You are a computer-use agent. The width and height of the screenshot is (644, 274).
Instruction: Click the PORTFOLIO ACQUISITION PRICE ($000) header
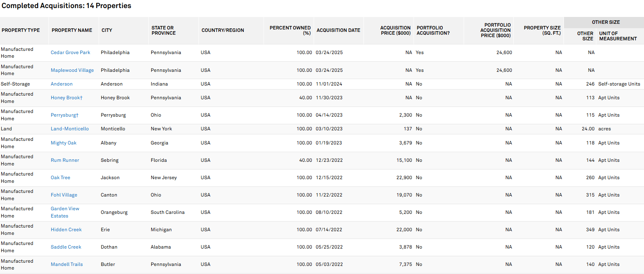(496, 30)
